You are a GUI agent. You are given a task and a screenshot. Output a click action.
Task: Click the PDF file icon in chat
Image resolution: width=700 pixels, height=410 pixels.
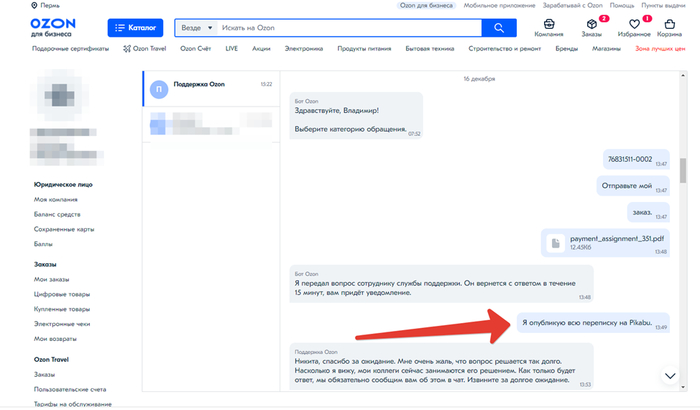[x=556, y=243]
